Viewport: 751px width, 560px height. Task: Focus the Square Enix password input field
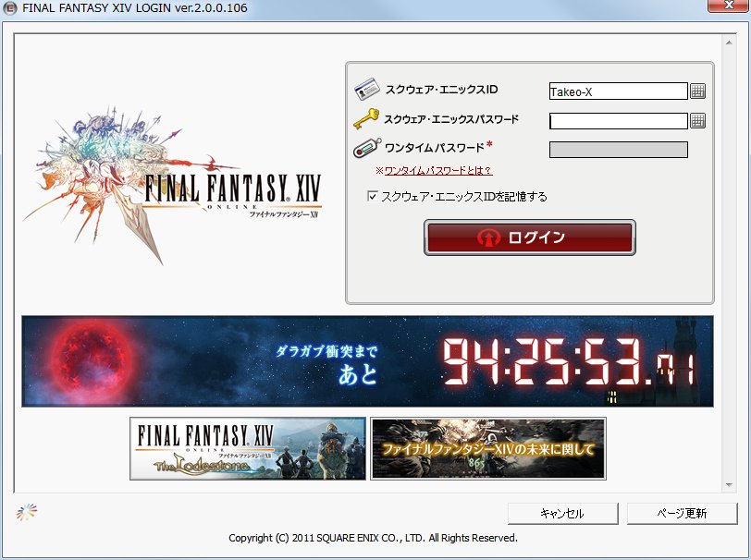pos(619,121)
